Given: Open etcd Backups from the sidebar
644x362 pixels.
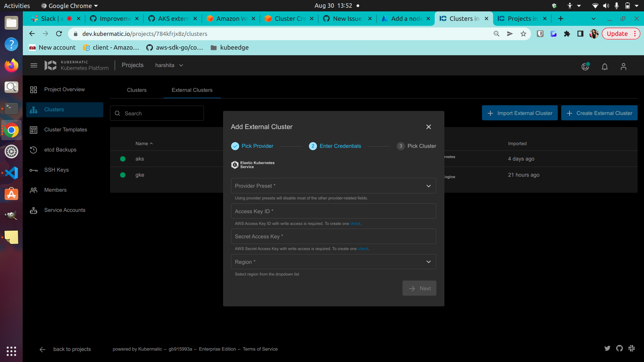Looking at the screenshot, I should 60,150.
